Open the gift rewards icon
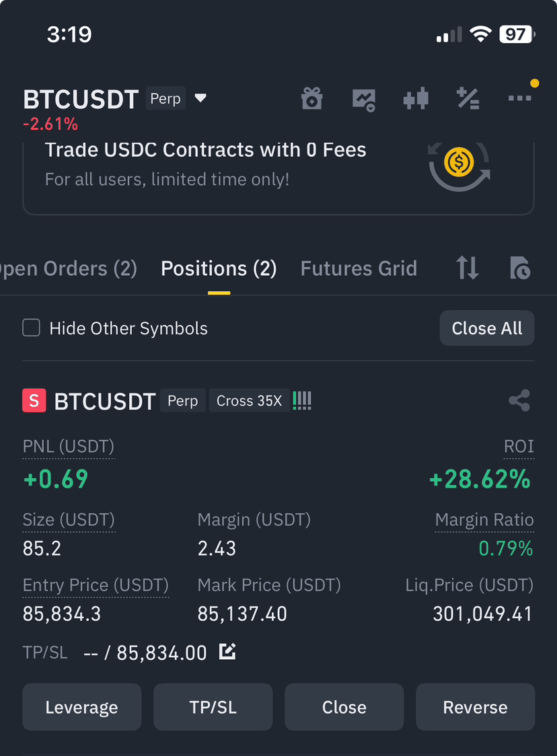557x756 pixels. 312,98
